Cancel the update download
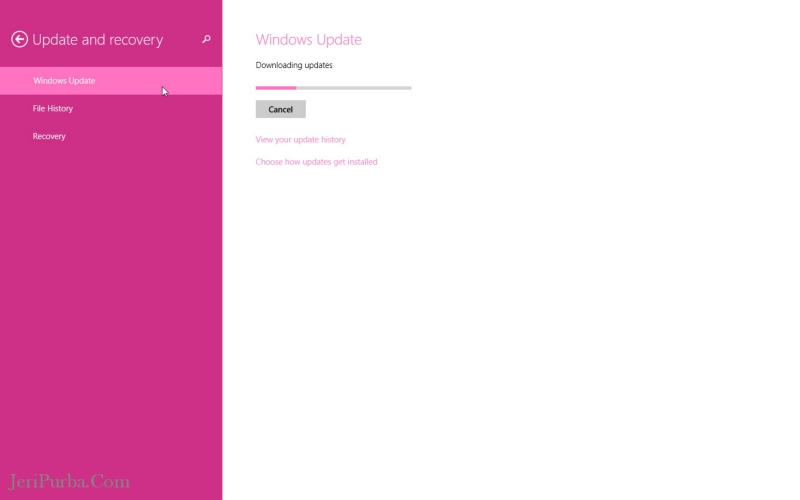 (281, 109)
